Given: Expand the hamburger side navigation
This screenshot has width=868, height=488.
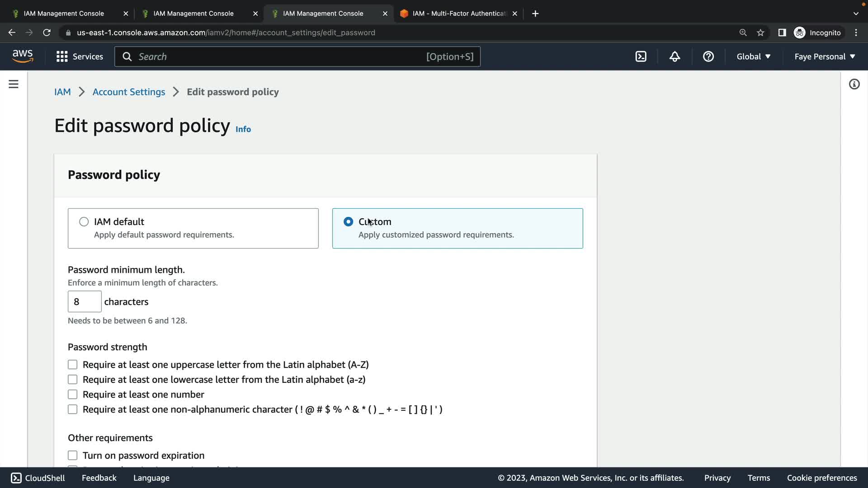Looking at the screenshot, I should (14, 84).
